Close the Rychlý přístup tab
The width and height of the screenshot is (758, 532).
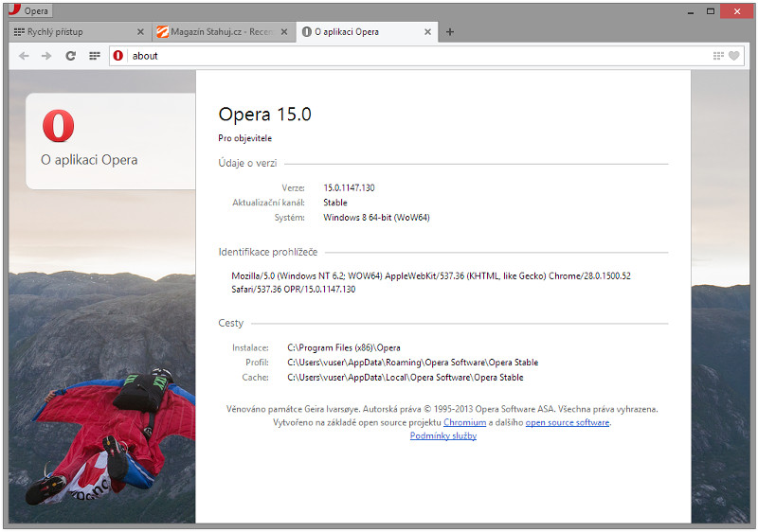click(140, 32)
